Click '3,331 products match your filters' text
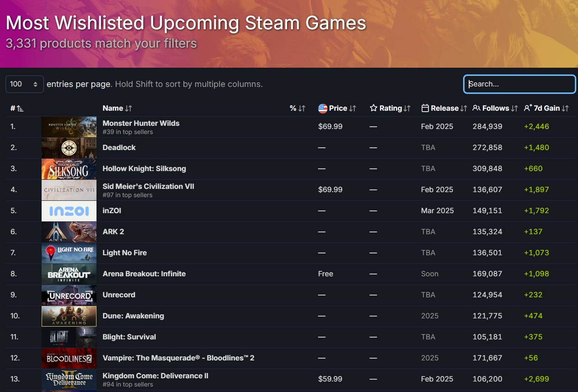The image size is (578, 392). 101,44
